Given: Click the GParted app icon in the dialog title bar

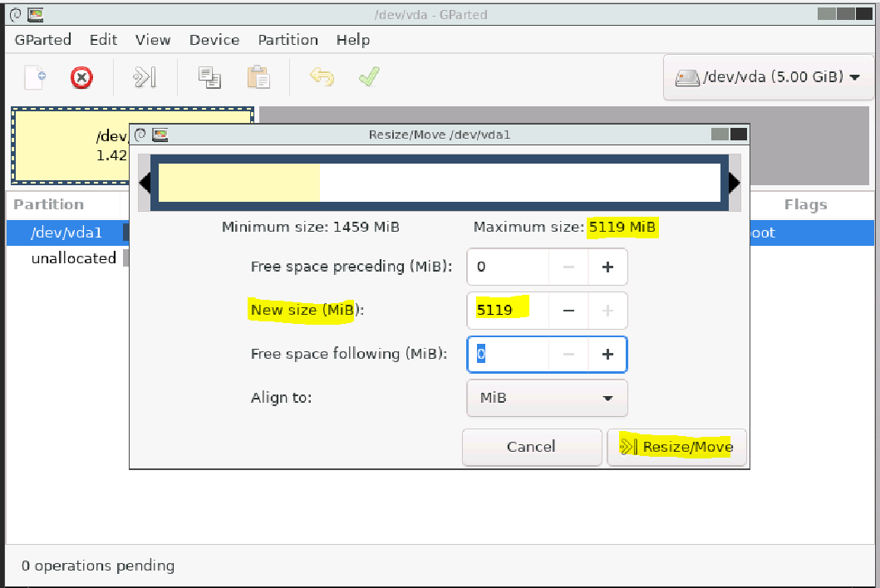Looking at the screenshot, I should 160,135.
